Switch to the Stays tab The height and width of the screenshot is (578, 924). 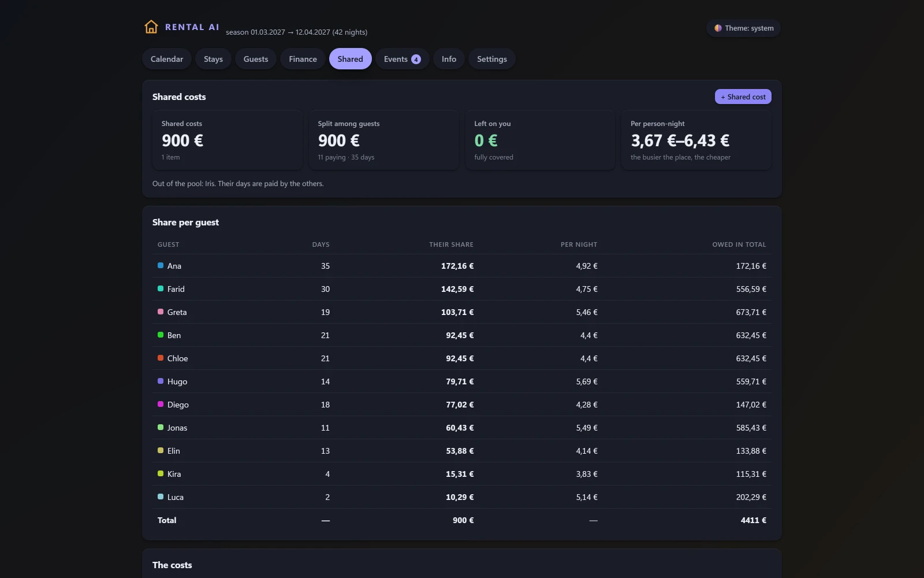click(213, 59)
